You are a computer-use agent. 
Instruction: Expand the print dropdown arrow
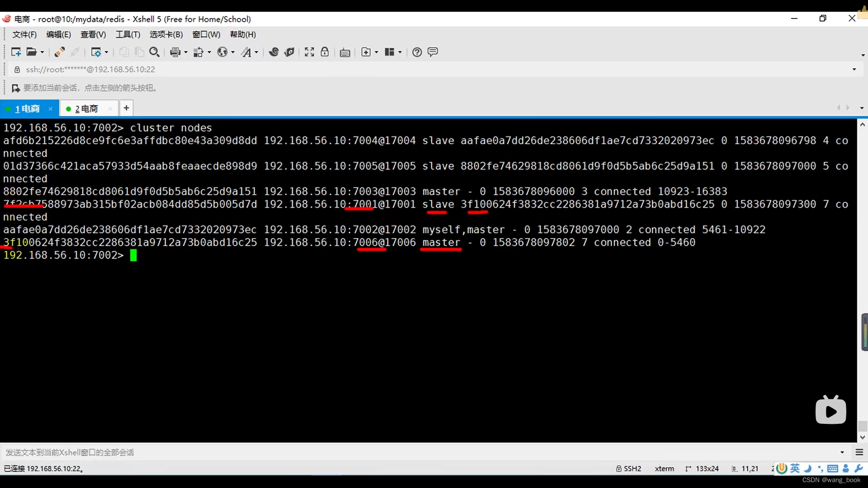pos(186,52)
